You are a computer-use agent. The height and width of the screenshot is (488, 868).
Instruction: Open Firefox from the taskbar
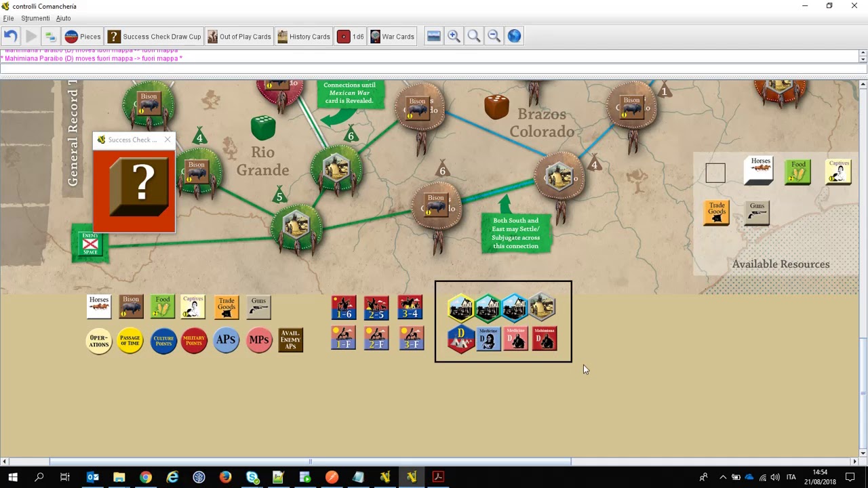[x=225, y=477]
